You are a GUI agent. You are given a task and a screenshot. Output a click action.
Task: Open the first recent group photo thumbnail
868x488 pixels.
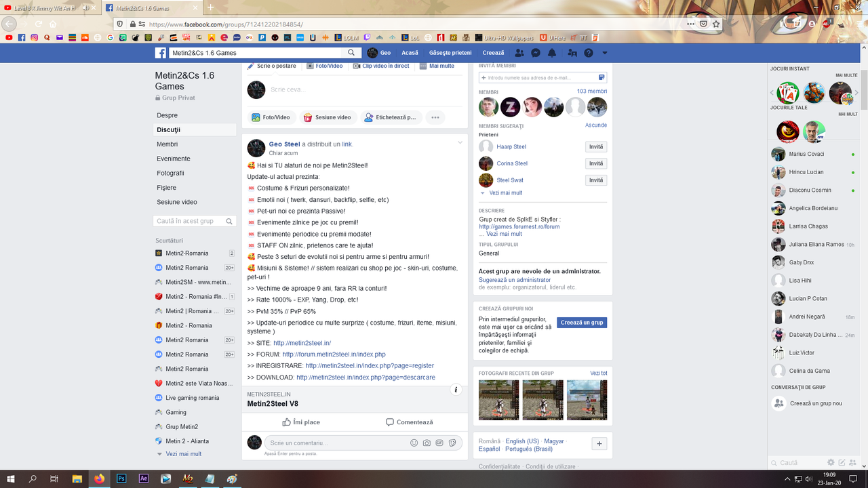pos(498,400)
